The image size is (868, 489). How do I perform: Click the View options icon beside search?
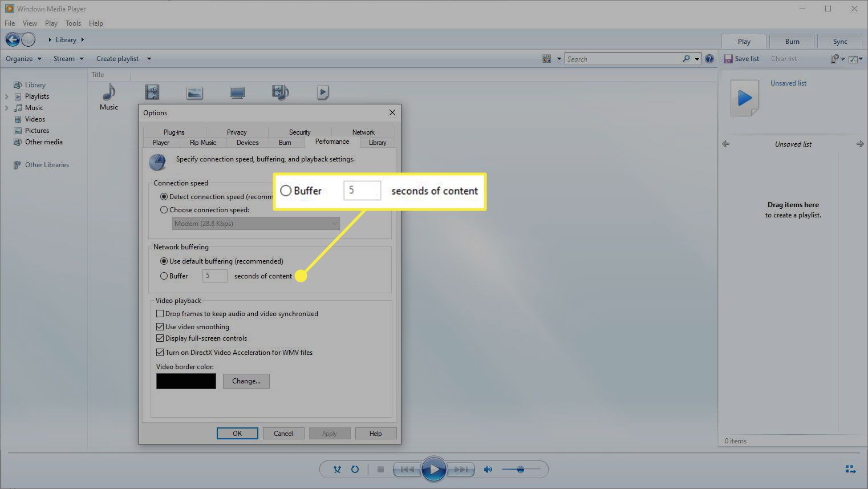coord(547,59)
